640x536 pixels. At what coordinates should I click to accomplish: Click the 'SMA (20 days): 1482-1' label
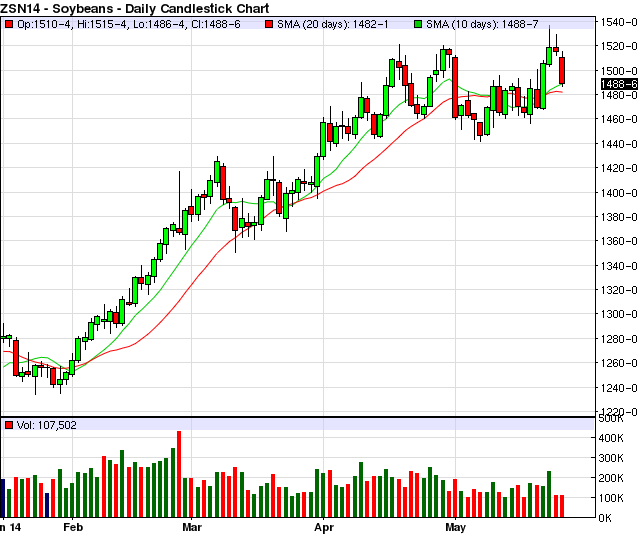point(333,24)
